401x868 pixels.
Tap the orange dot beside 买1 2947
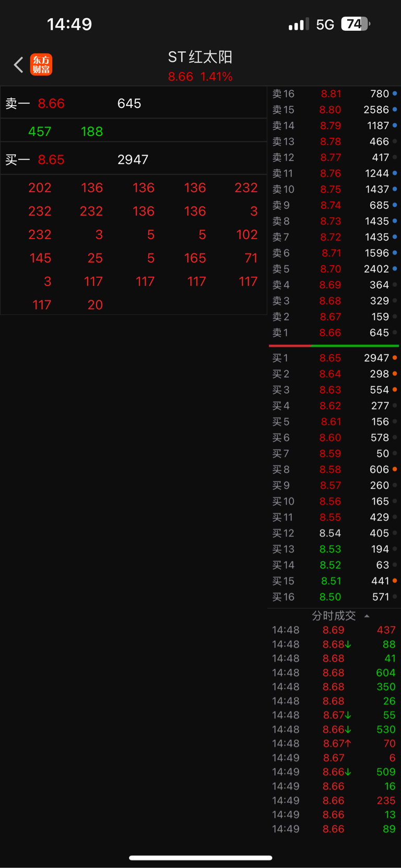point(395,358)
